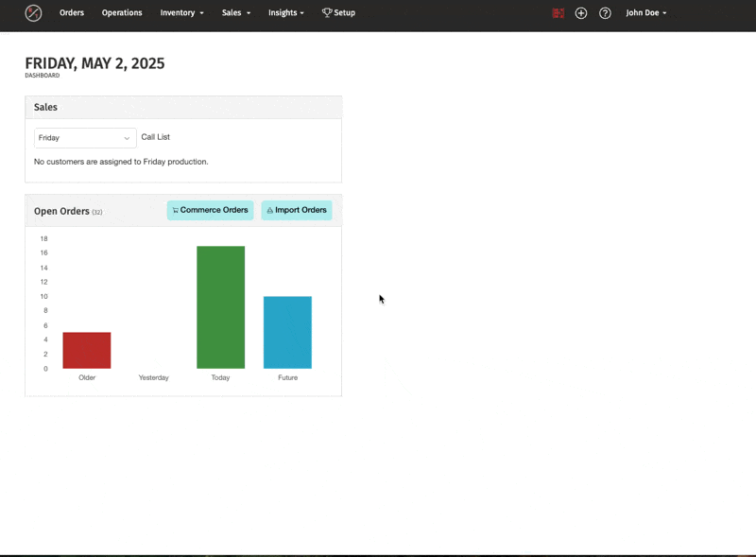
Task: Click the (32) open orders count
Action: point(97,213)
